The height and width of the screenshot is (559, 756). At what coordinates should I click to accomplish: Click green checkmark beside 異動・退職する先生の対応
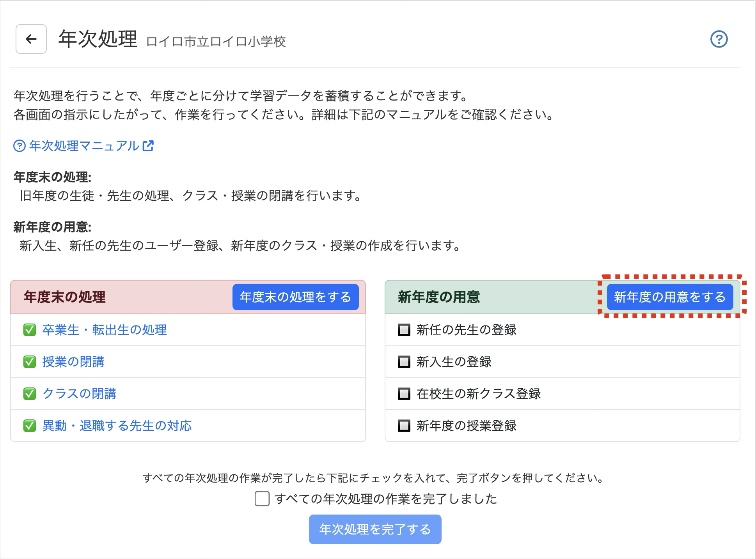click(x=30, y=426)
